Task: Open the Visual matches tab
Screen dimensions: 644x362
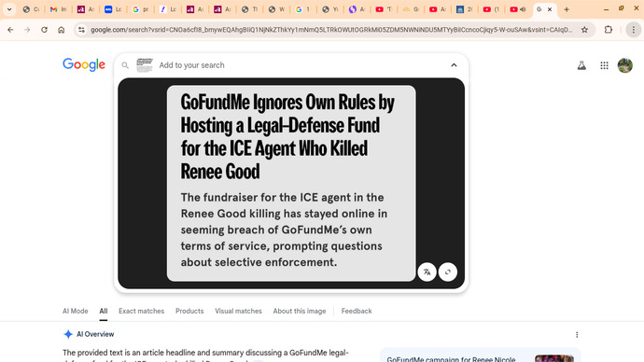Action: click(238, 311)
